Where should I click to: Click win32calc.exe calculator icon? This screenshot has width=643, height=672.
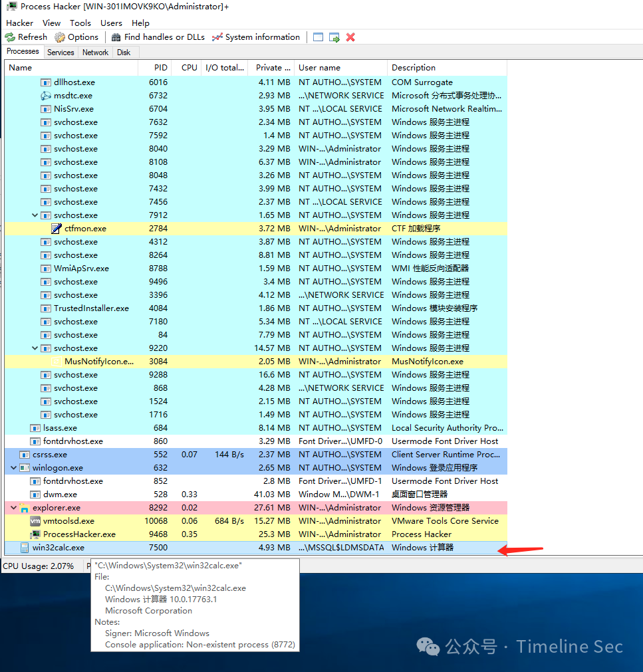[x=25, y=548]
